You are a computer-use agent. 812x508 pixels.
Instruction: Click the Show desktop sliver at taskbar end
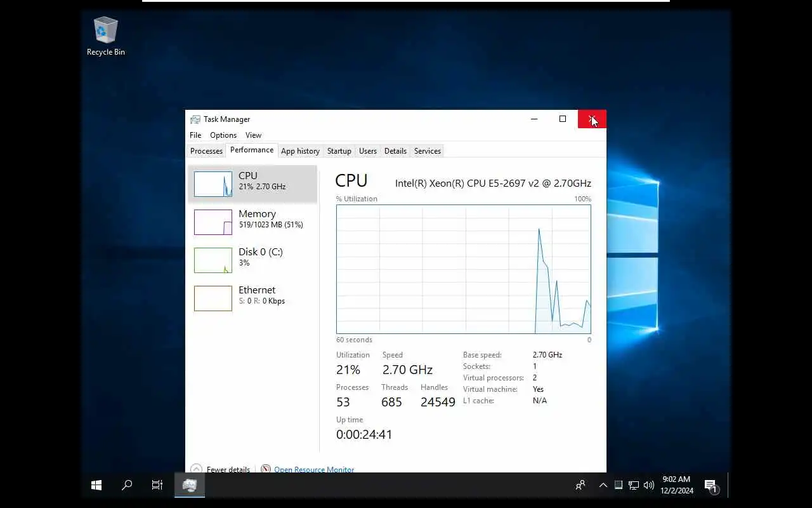coord(729,485)
